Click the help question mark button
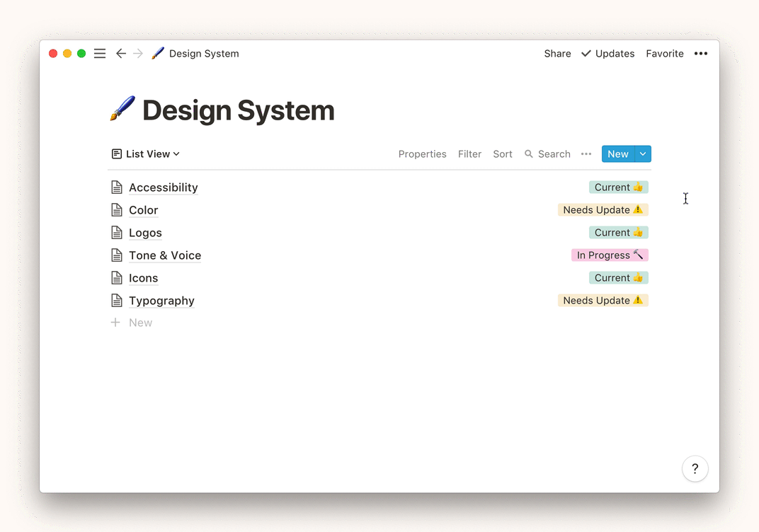 pyautogui.click(x=695, y=468)
